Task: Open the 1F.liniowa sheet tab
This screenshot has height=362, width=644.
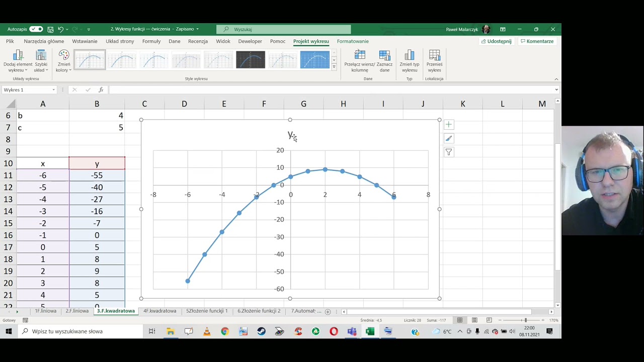Action: pos(45,311)
